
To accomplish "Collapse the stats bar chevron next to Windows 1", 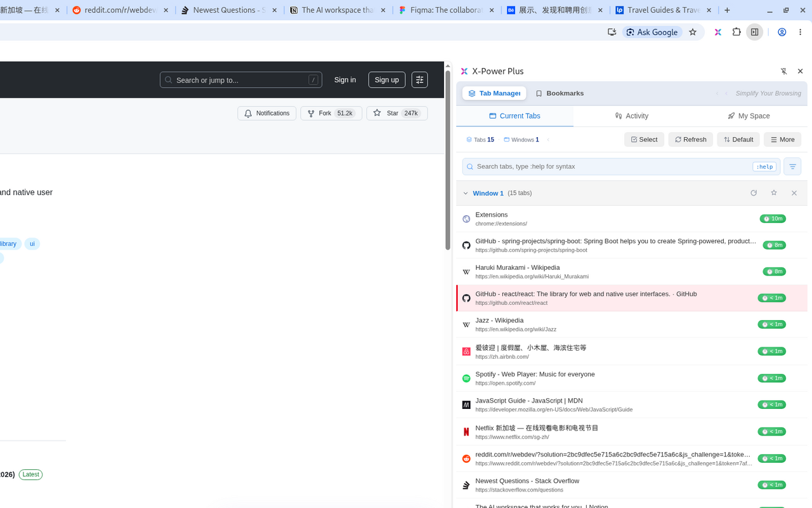I will (548, 140).
